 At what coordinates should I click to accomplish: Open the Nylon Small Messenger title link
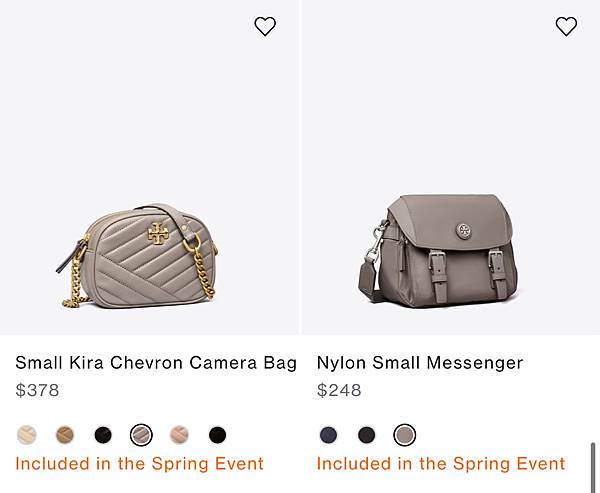coord(420,363)
